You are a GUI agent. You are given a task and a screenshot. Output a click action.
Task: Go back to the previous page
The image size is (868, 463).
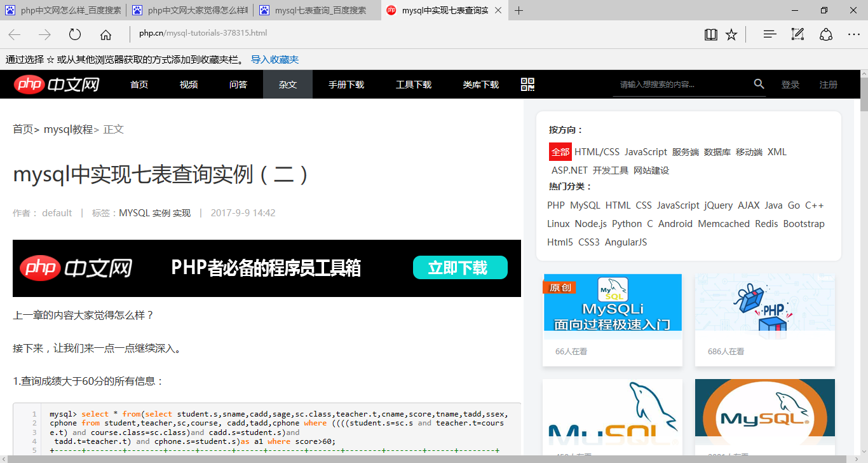click(14, 34)
